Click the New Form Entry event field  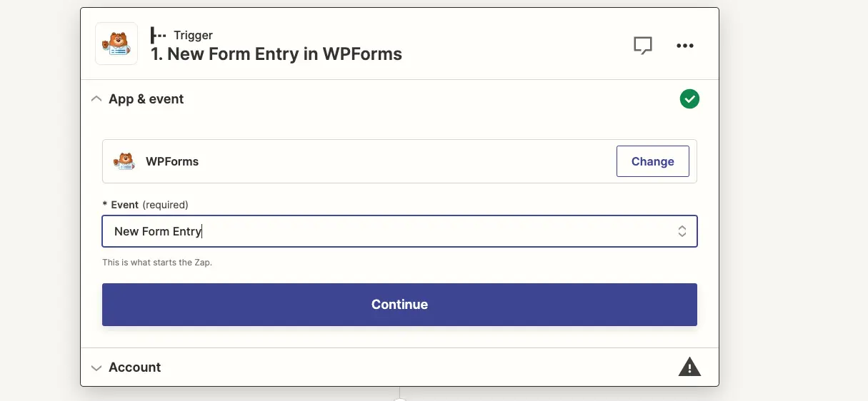click(399, 231)
